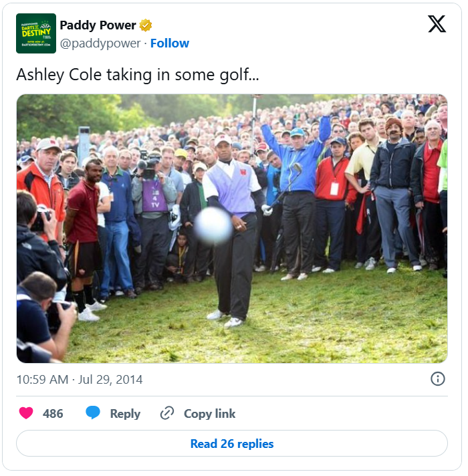Viewport: 468px width, 476px height.
Task: Open the @paddypower handle link
Action: click(x=100, y=43)
